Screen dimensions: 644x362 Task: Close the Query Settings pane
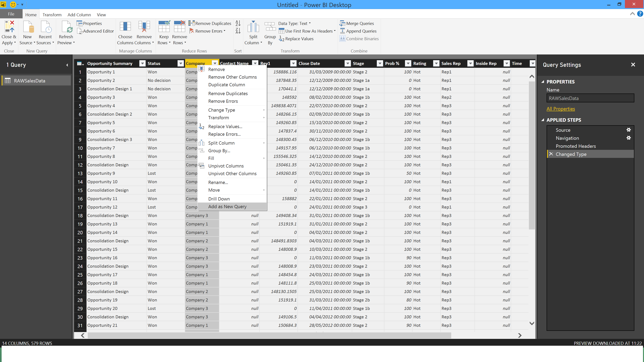pos(633,65)
